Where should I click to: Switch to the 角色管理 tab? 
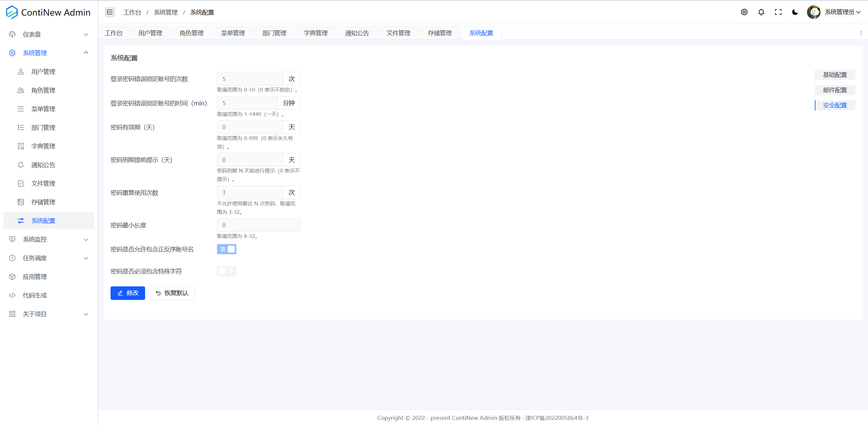192,33
